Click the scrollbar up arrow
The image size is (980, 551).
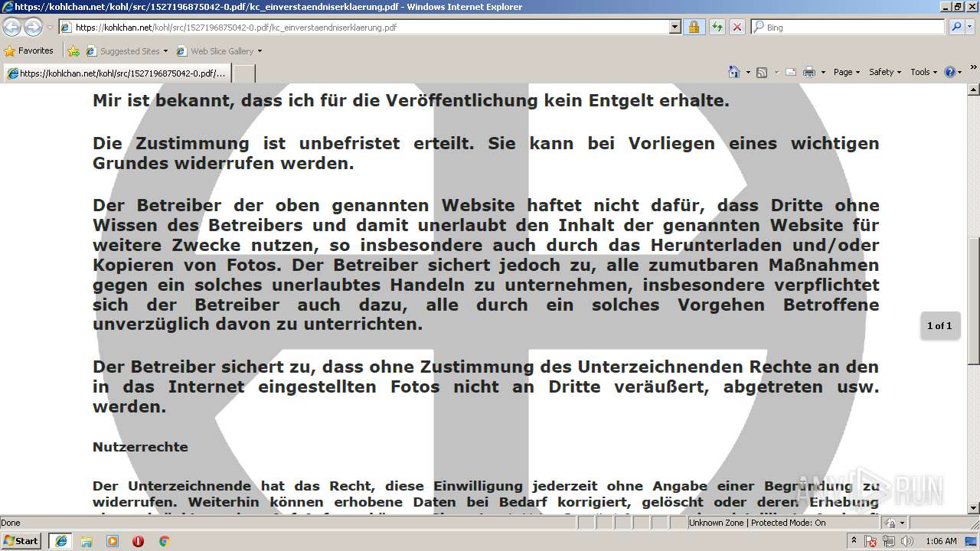click(x=973, y=90)
